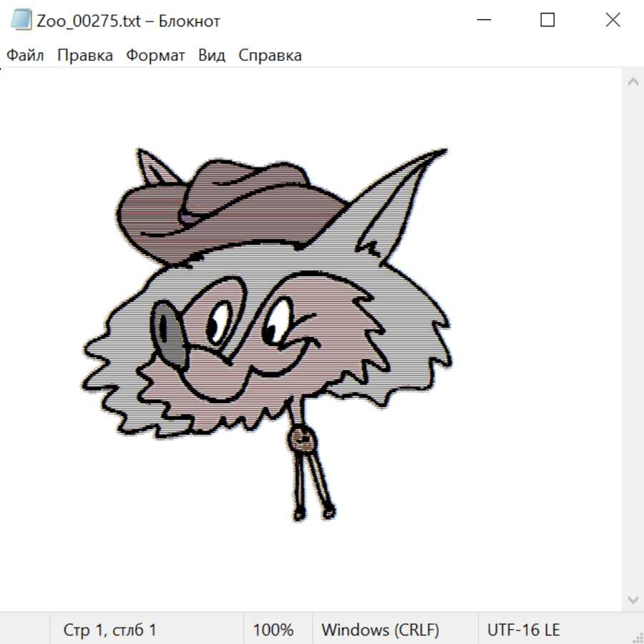Click the Windows (CRLF) status indicator
644x644 pixels.
(x=380, y=630)
